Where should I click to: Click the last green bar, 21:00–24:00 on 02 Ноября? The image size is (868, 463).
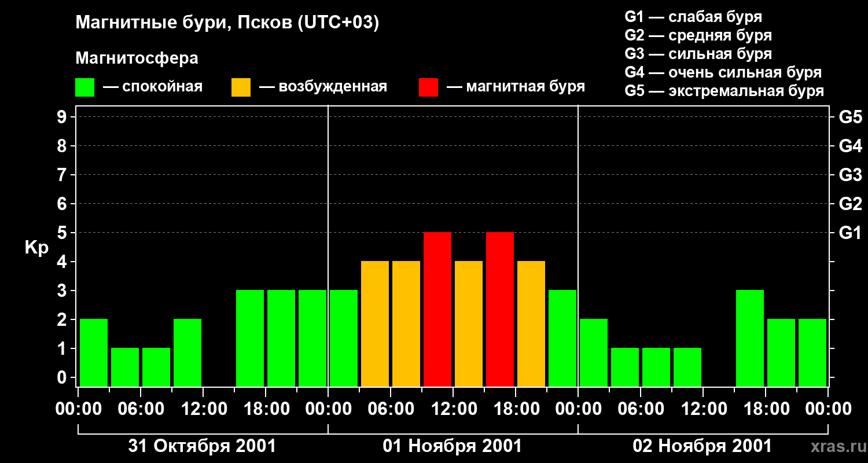(812, 352)
